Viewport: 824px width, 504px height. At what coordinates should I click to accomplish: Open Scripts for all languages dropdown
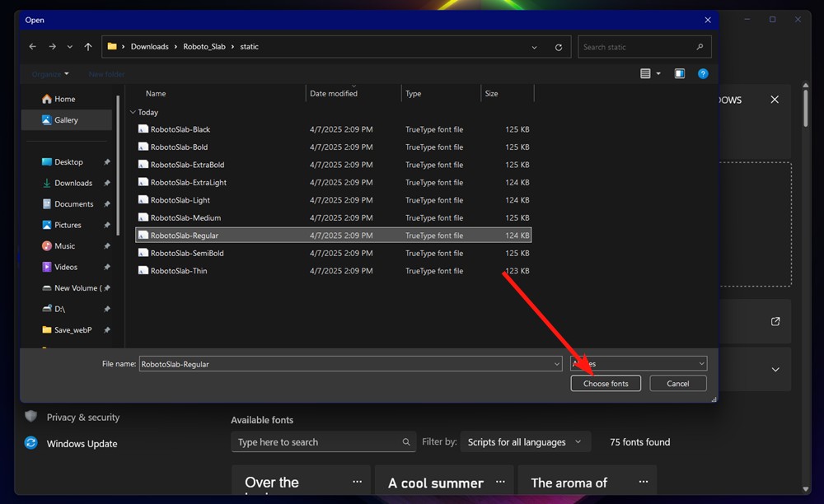tap(526, 442)
